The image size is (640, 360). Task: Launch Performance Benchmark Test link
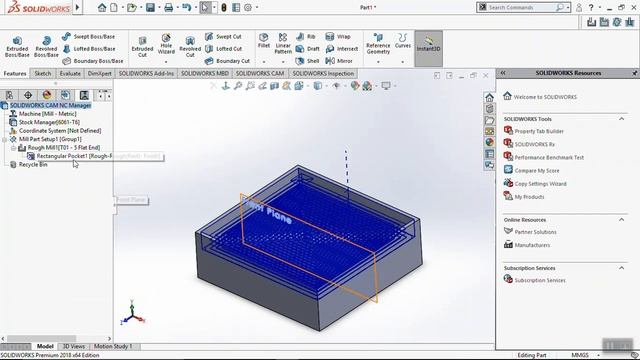click(x=549, y=158)
